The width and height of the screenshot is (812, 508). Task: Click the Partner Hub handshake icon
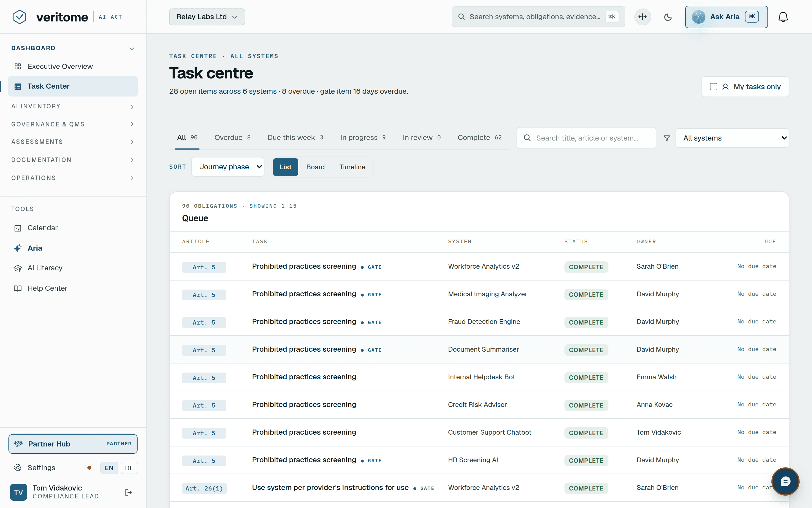(18, 444)
